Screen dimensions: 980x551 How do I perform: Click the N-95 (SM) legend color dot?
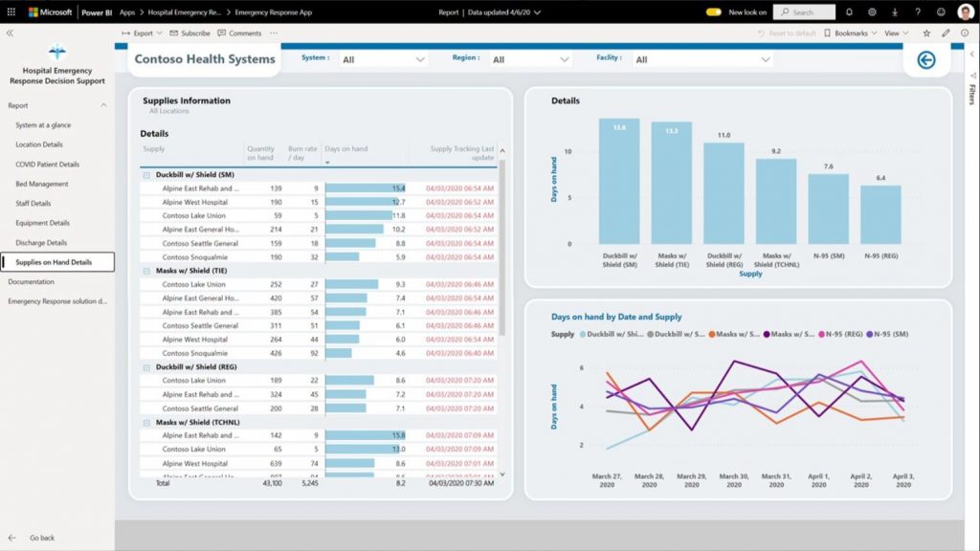pos(869,334)
